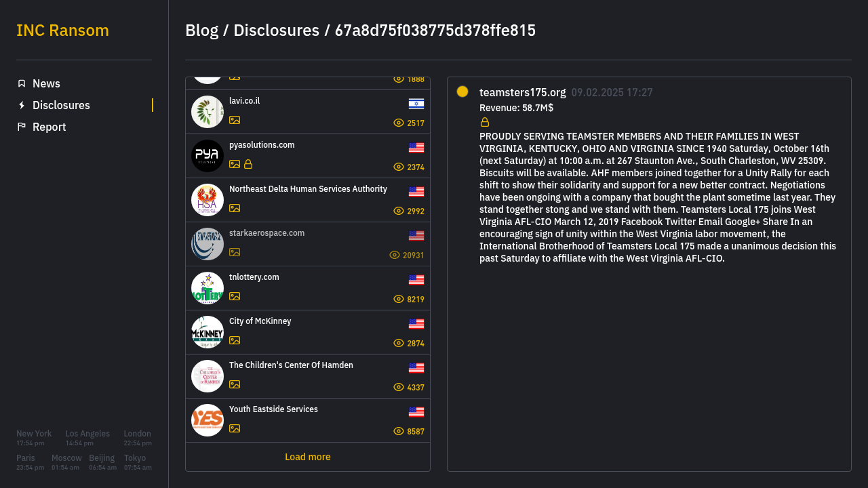This screenshot has height=488, width=868.
Task: Click Israel flag on lavi.co.il row
Action: [x=416, y=104]
